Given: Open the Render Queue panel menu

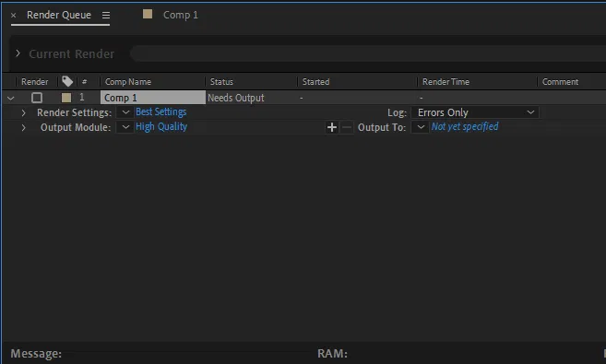Looking at the screenshot, I should point(106,15).
